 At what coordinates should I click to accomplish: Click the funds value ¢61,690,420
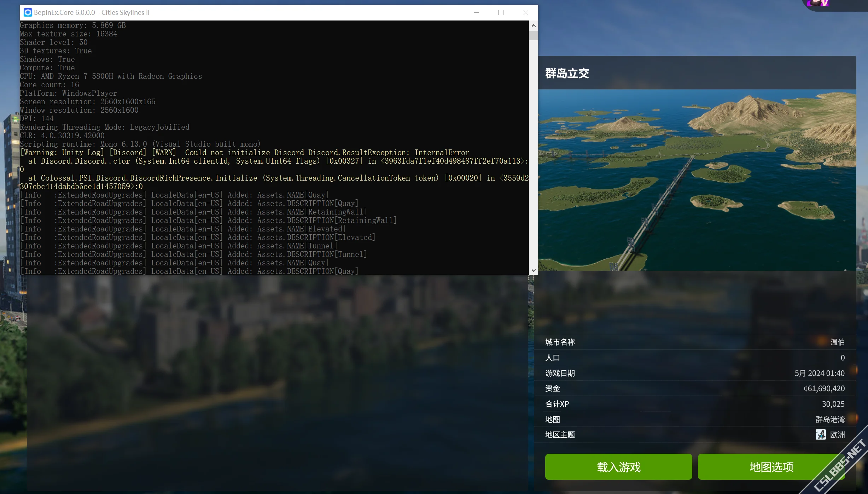tap(824, 388)
